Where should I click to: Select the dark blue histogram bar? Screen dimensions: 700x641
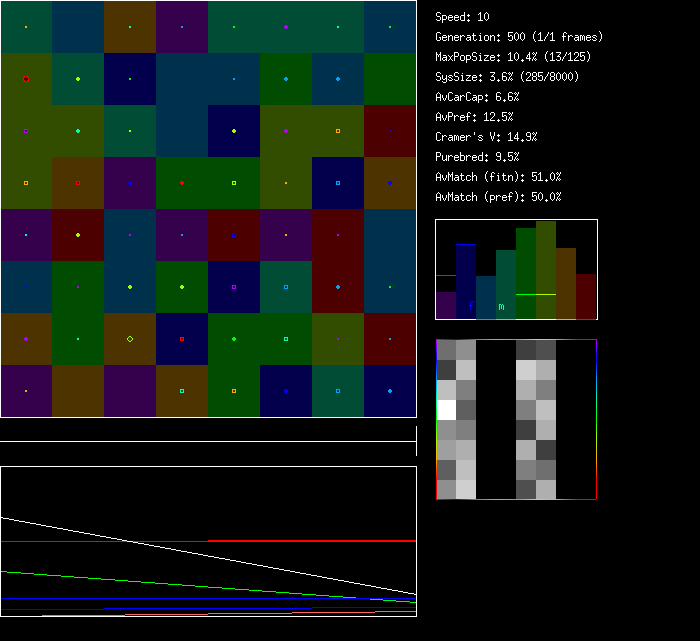pos(466,280)
